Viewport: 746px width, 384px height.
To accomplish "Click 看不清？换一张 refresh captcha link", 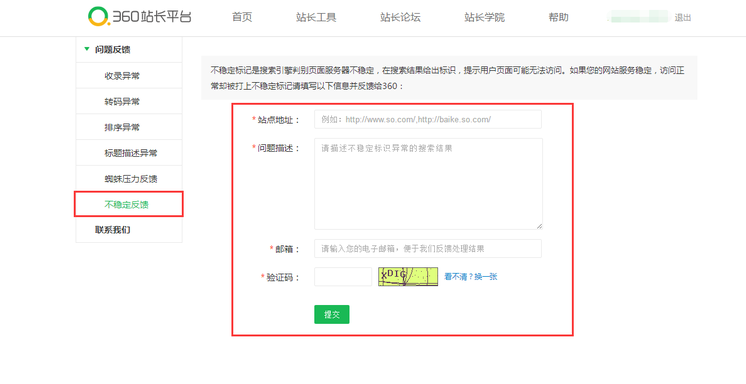I will (471, 276).
